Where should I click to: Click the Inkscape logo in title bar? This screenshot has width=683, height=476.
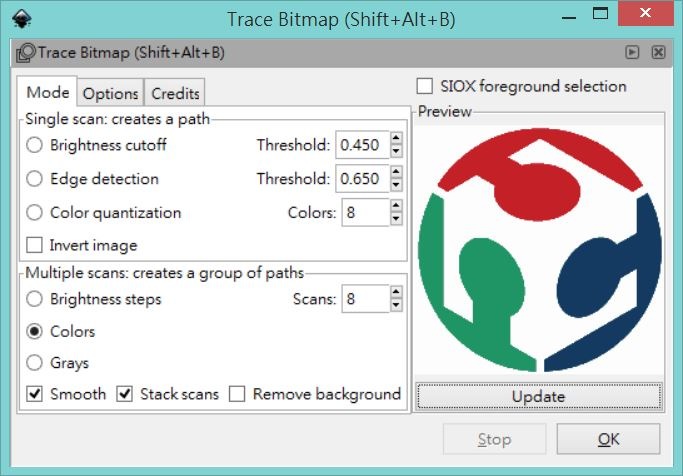pyautogui.click(x=22, y=19)
